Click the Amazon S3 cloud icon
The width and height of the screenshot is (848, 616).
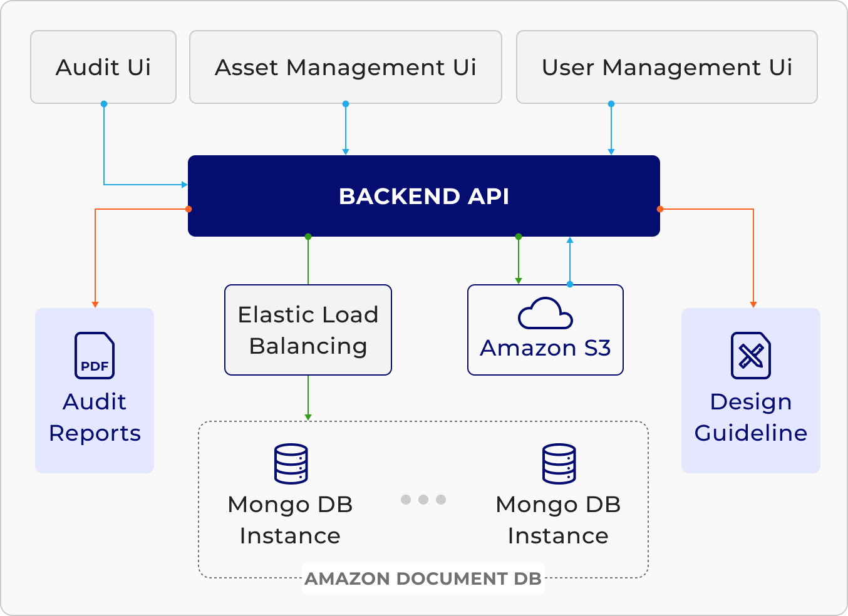[546, 314]
